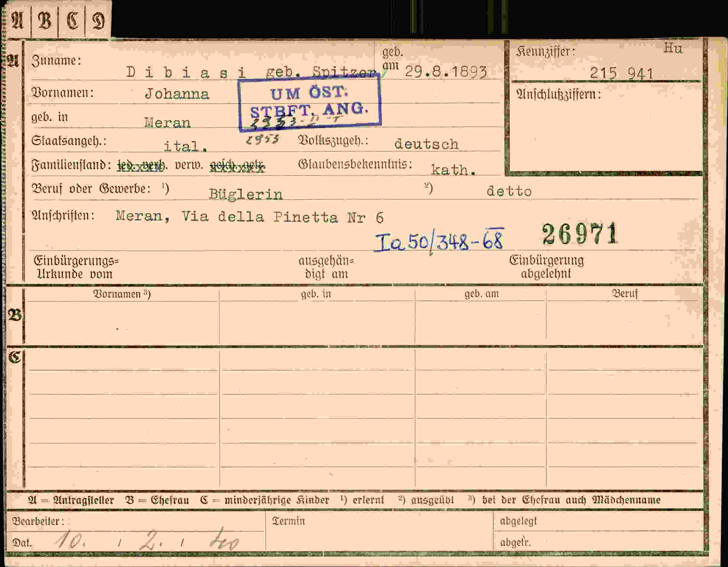Click the 'detto' entry for the practised profession
This screenshot has height=567, width=728.
[x=509, y=191]
